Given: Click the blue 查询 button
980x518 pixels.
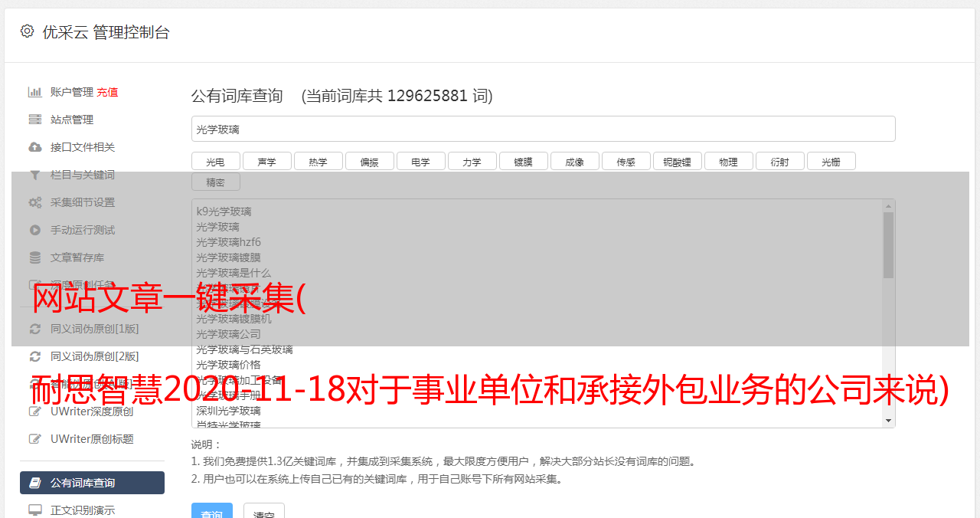Looking at the screenshot, I should (x=211, y=512).
